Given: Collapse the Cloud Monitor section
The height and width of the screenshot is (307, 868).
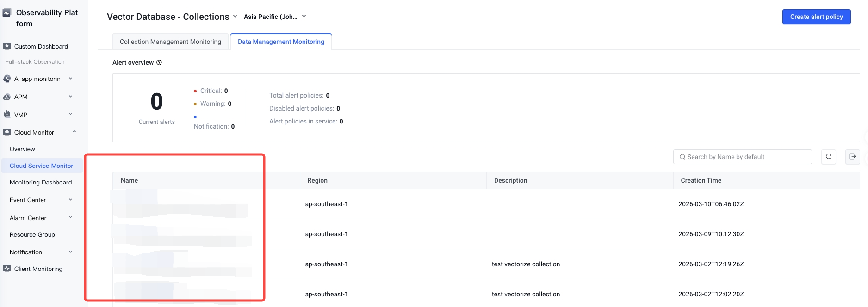Looking at the screenshot, I should (x=74, y=132).
